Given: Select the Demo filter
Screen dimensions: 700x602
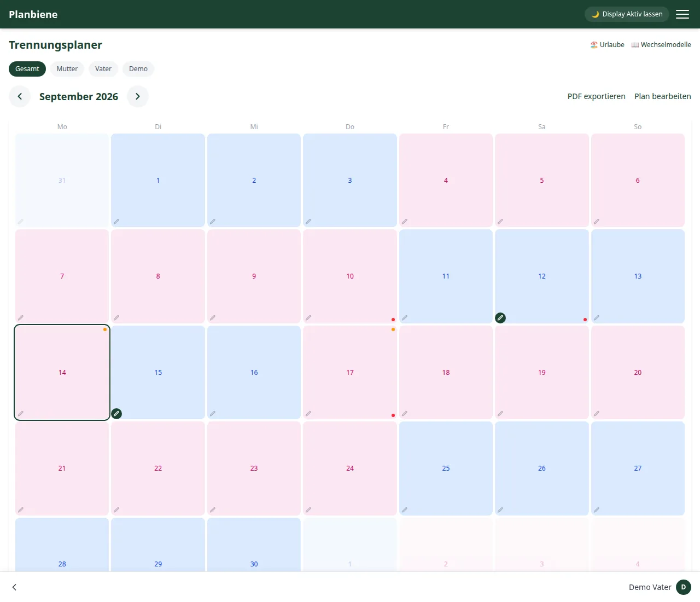Looking at the screenshot, I should click(138, 69).
